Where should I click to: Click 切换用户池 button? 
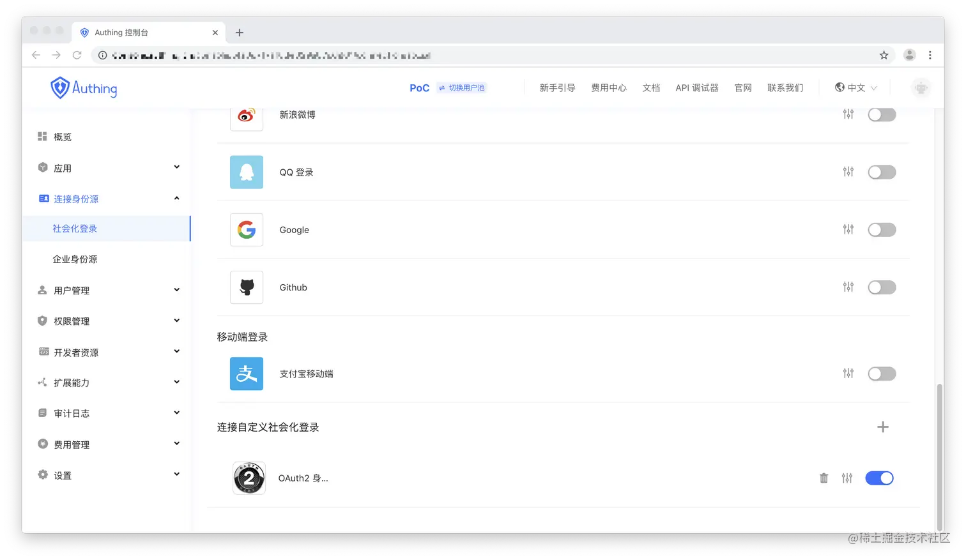coord(462,87)
